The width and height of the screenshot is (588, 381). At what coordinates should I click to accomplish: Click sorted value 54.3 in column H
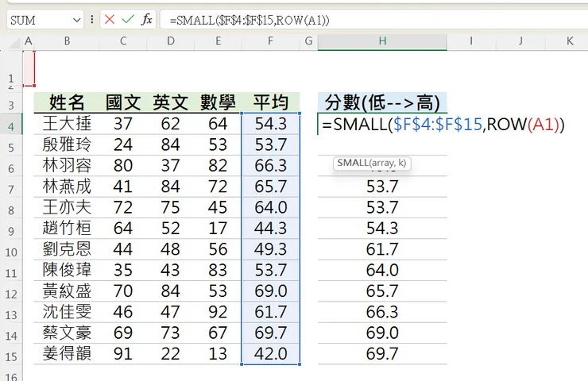point(382,229)
